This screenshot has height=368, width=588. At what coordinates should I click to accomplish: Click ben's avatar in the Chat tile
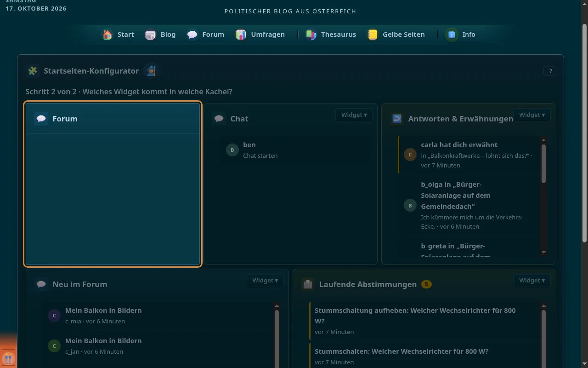coord(232,150)
